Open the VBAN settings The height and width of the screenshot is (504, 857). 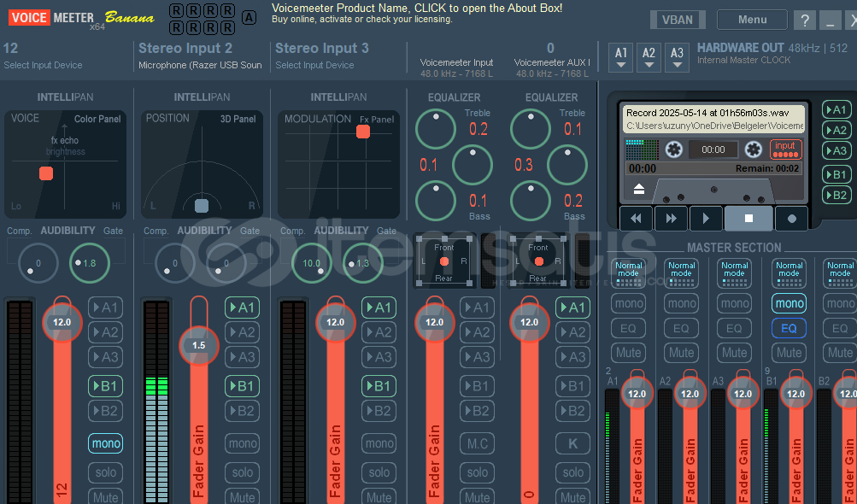(678, 20)
